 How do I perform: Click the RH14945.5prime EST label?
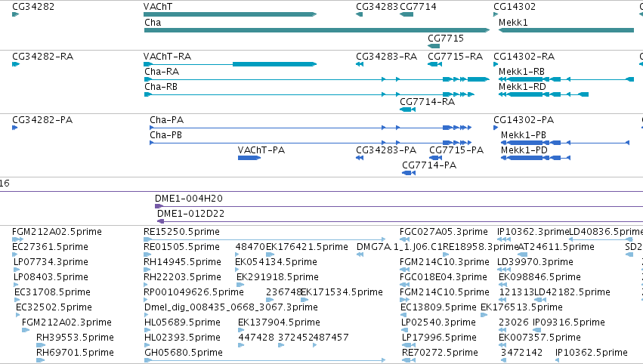click(x=183, y=262)
